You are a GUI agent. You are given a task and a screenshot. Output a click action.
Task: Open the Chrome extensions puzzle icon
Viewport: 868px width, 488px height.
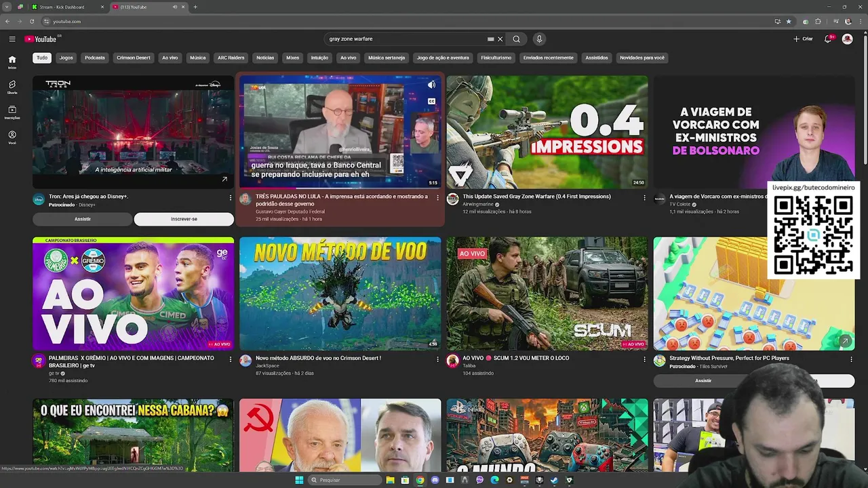coord(818,22)
